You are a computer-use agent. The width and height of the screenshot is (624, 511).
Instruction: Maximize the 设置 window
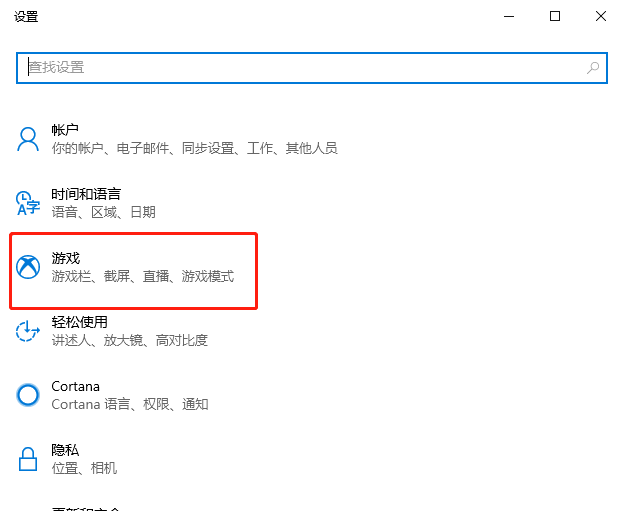click(x=555, y=16)
